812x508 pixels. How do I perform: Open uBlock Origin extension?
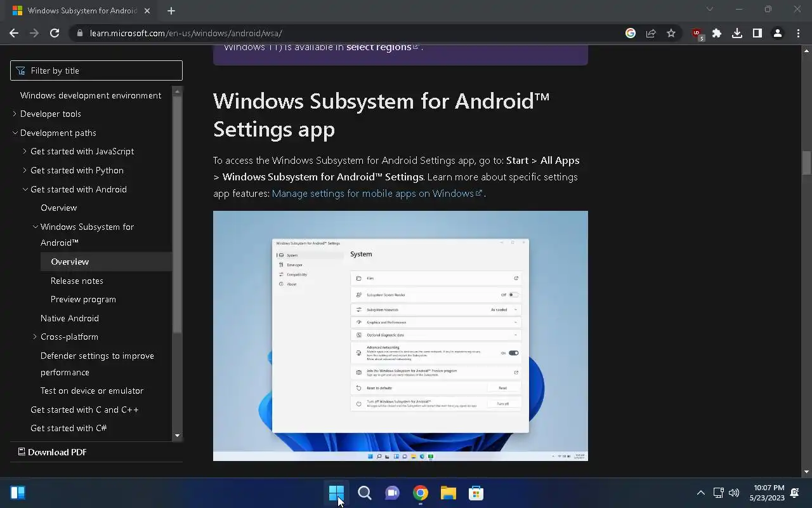tap(697, 34)
